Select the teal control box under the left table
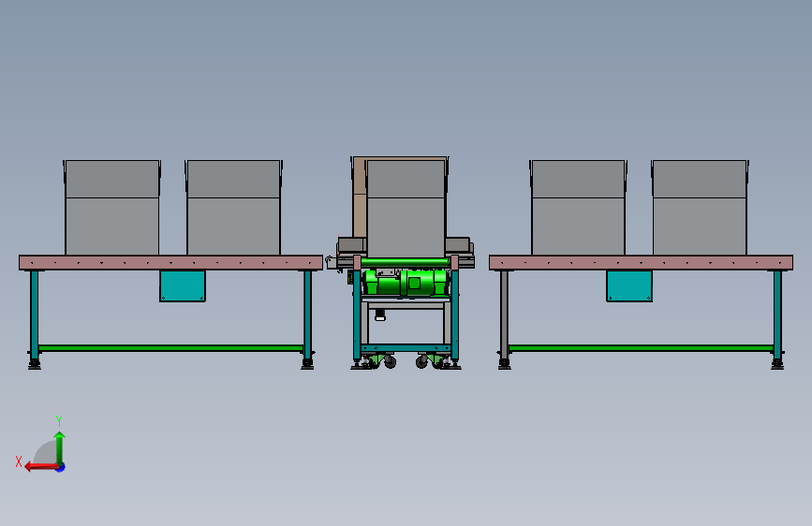 pos(183,285)
